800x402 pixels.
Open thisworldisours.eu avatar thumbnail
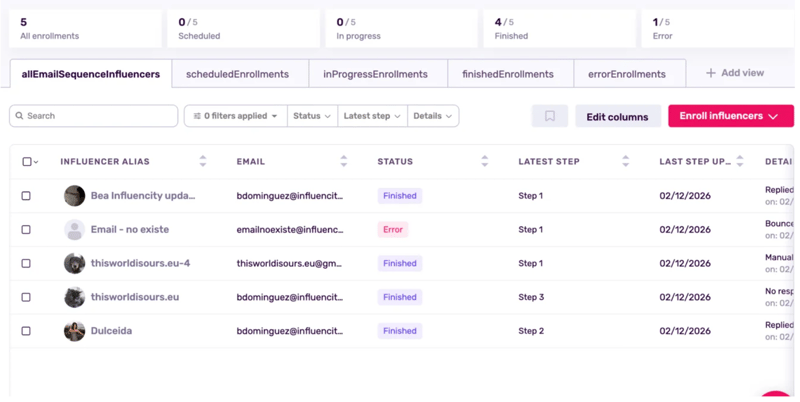pos(74,297)
